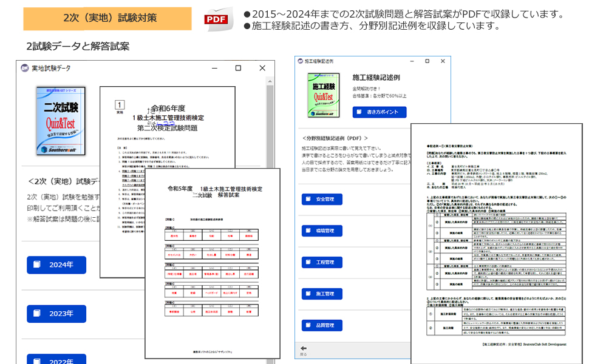
Task: Click the 二次試験 Quiz&Test book cover
Action: point(61,121)
